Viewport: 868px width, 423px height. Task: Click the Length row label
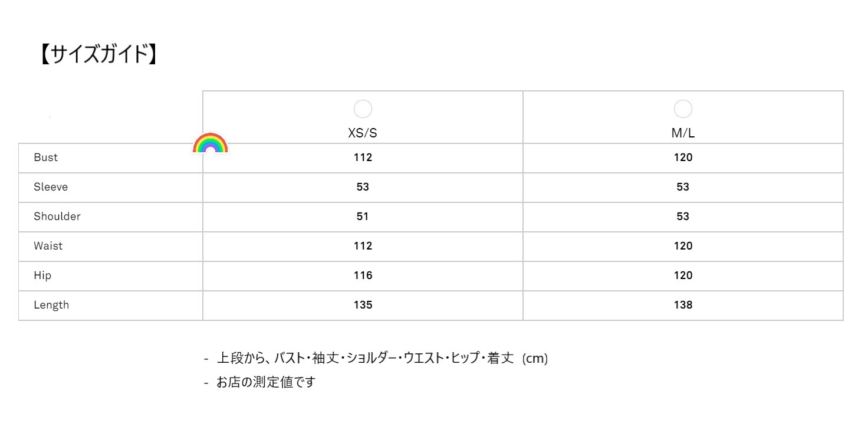pyautogui.click(x=51, y=305)
